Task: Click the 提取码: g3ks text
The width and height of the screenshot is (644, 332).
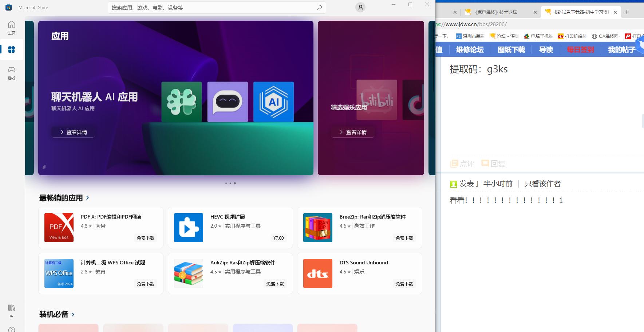Action: [478, 69]
